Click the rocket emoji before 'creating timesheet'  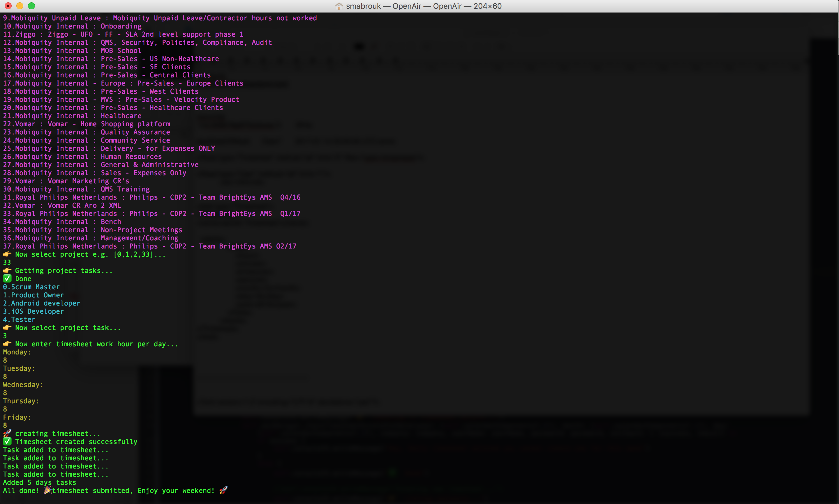coord(7,433)
